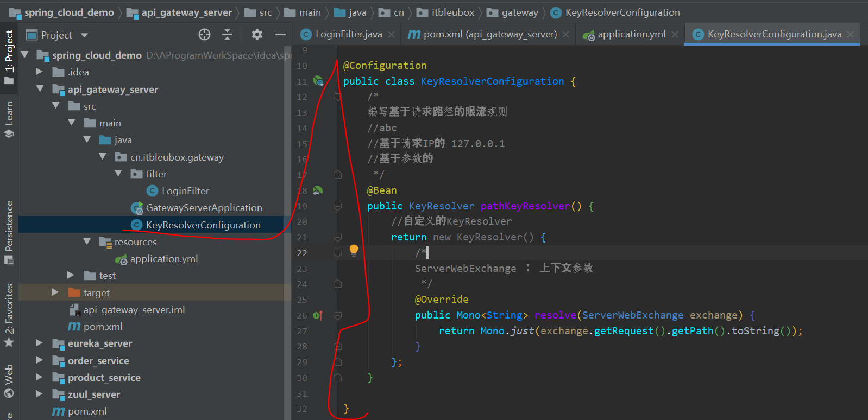This screenshot has width=868, height=420.
Task: Open the 1: Project tool window button
Action: 9,57
